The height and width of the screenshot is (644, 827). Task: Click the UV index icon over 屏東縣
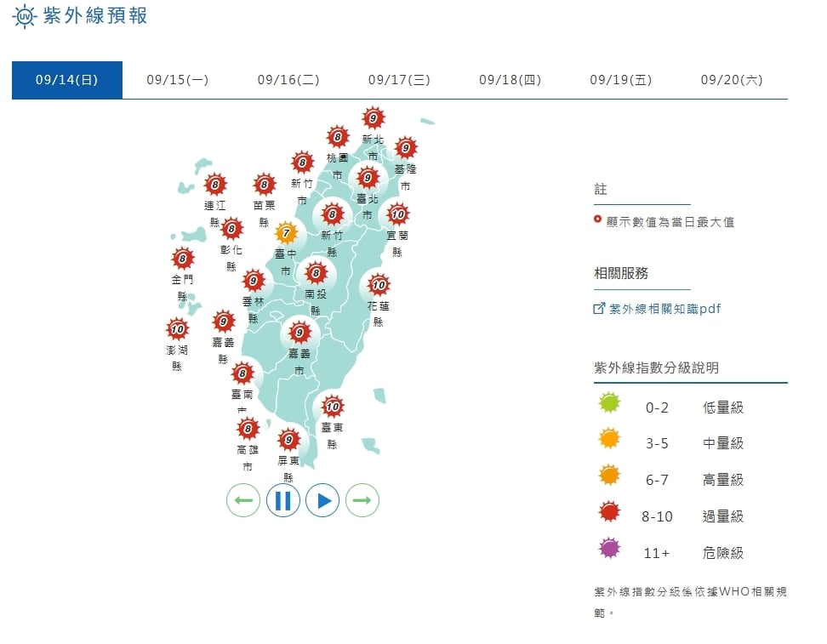[x=288, y=441]
